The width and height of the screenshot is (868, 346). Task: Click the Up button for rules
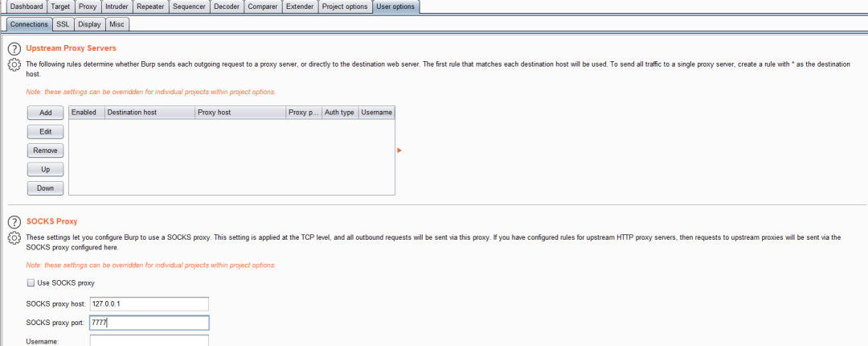(45, 169)
